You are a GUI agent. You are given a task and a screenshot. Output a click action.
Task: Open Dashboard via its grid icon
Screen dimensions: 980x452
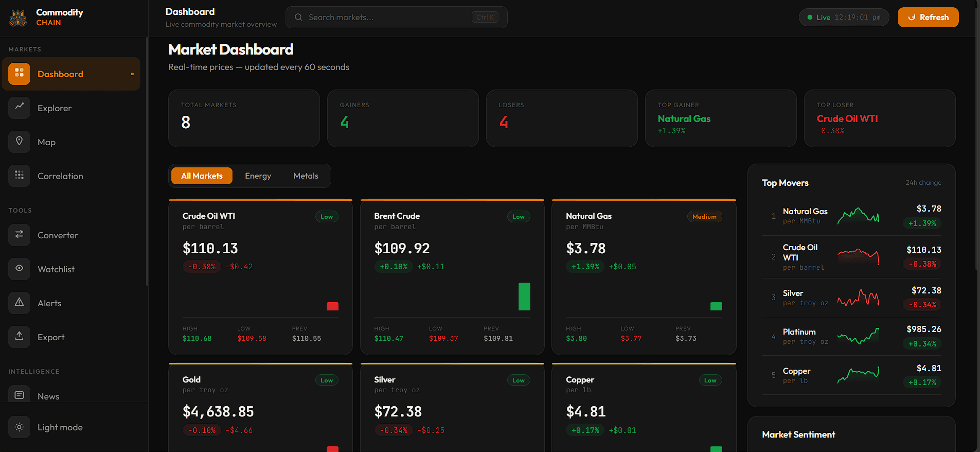pyautogui.click(x=20, y=74)
